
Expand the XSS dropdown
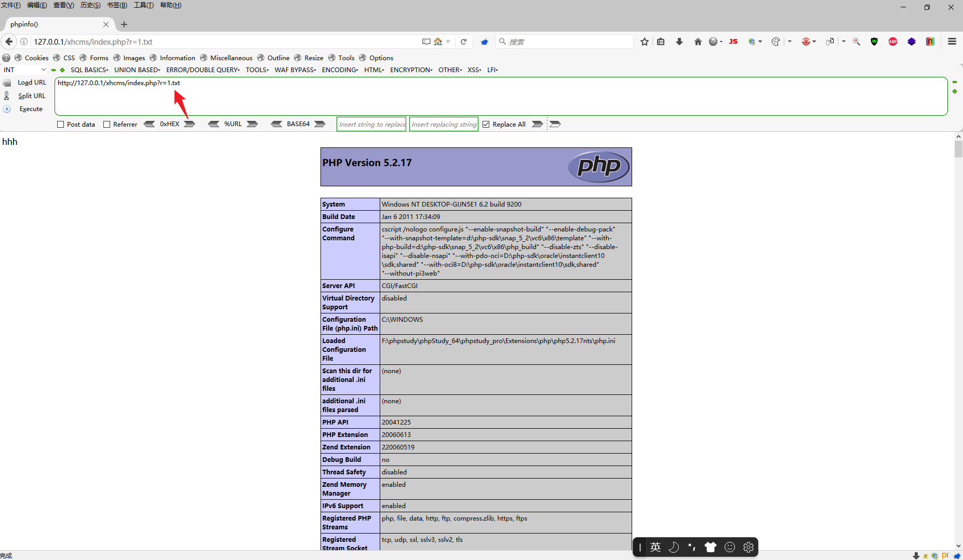coord(474,70)
